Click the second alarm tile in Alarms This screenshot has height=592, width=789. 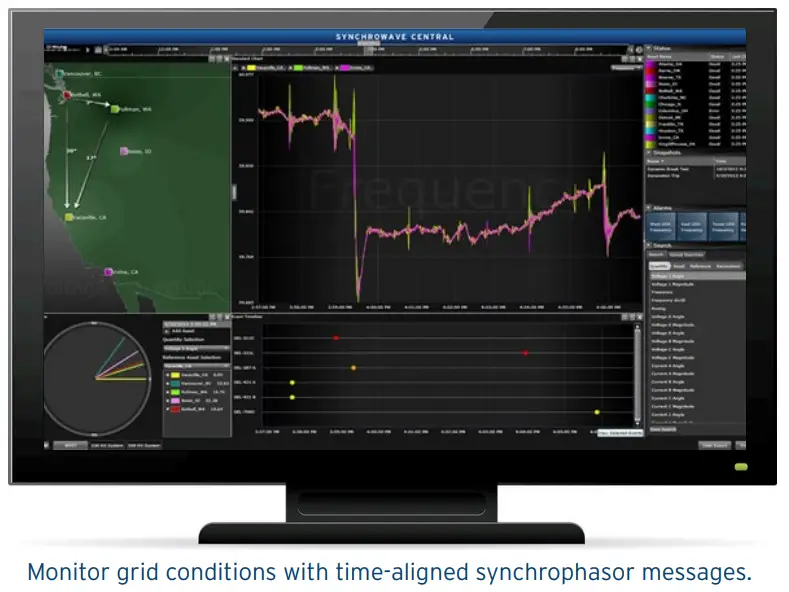(691, 227)
